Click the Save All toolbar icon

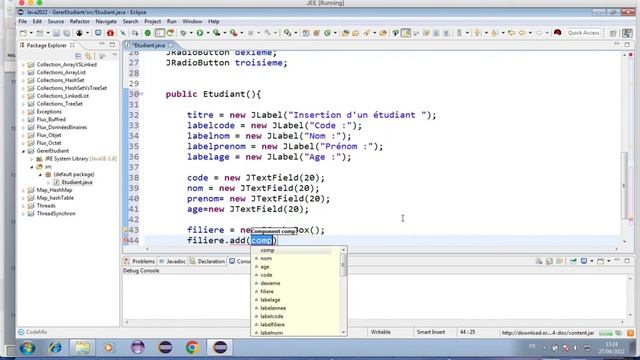[66, 33]
